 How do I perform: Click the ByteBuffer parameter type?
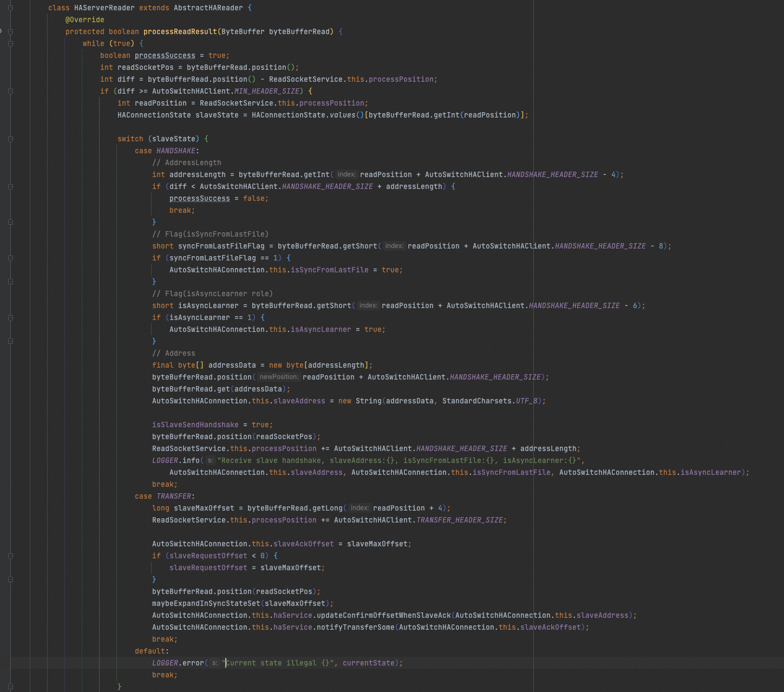[243, 32]
